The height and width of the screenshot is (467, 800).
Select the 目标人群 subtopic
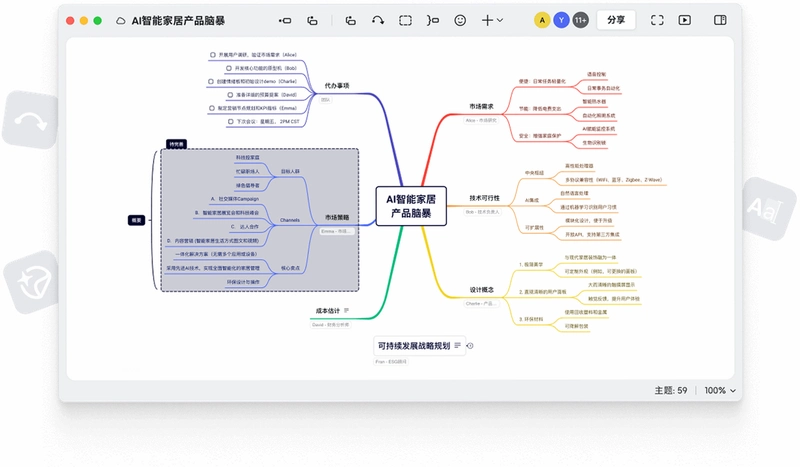290,171
